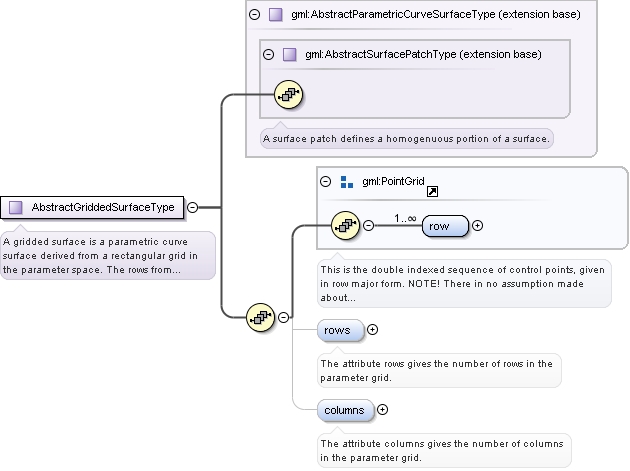Click sequence compositor inside gml:PointGrid
The height and width of the screenshot is (471, 630).
(x=346, y=225)
